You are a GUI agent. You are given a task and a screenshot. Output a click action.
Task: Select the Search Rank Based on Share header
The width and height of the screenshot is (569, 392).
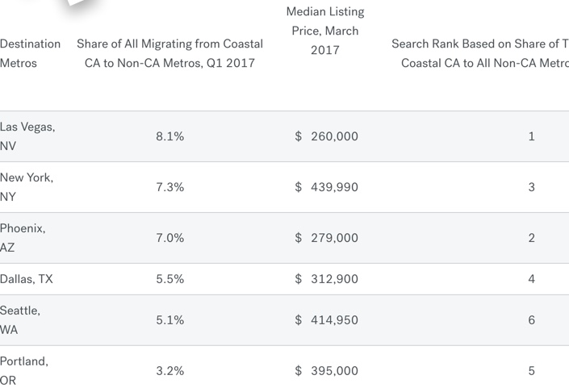click(x=480, y=53)
